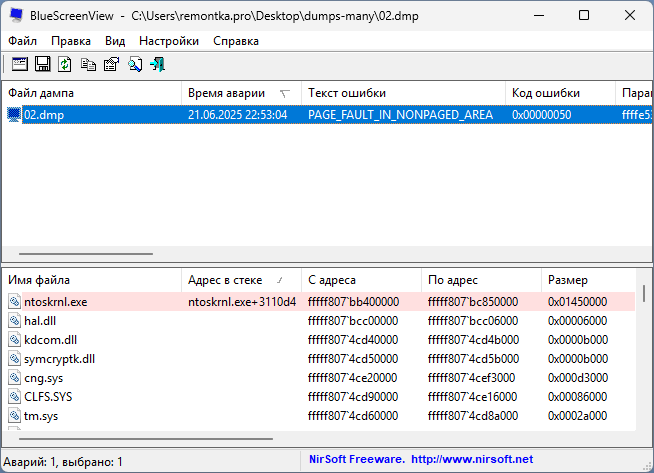Sort by Время аварии column header
This screenshot has height=473, width=654.
click(x=241, y=93)
